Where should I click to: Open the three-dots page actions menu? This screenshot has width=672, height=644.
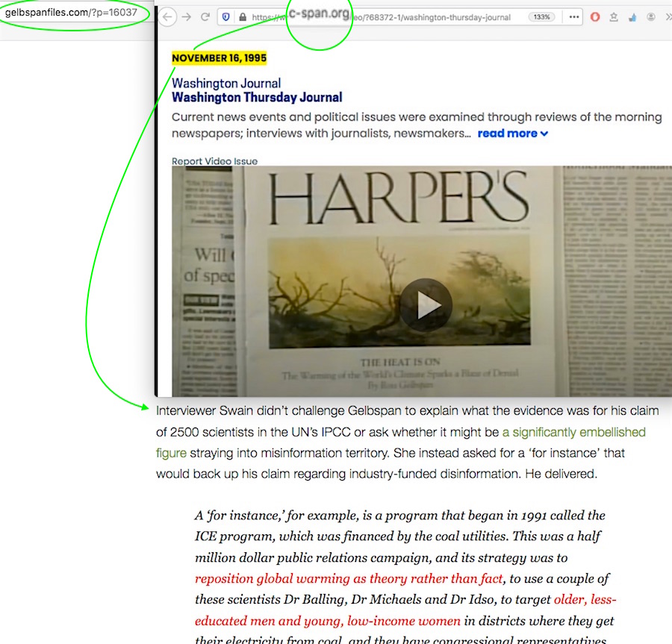coord(573,17)
